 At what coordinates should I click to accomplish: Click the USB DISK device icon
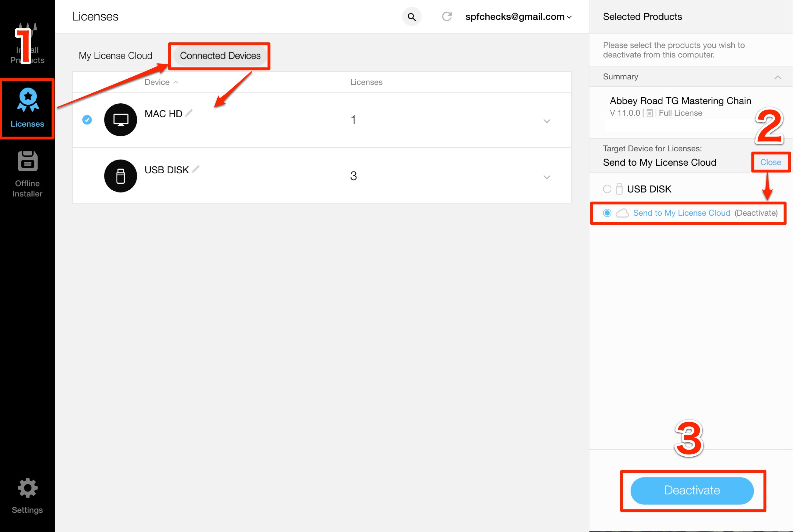[x=119, y=175]
